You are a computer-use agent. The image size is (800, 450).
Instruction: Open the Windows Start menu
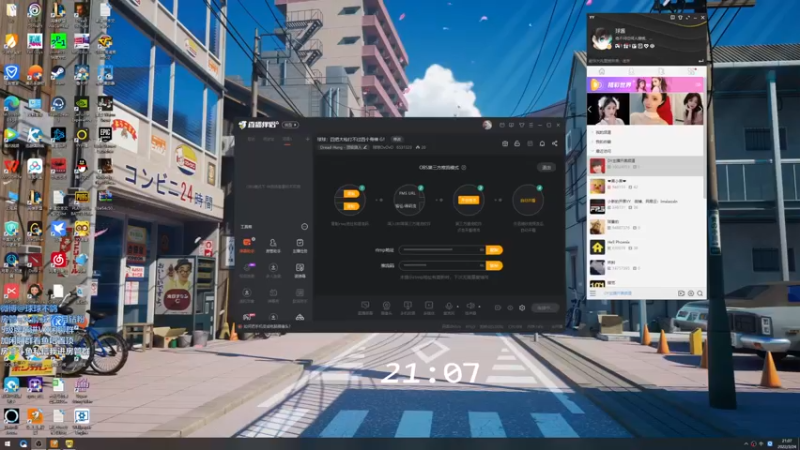tap(7, 444)
